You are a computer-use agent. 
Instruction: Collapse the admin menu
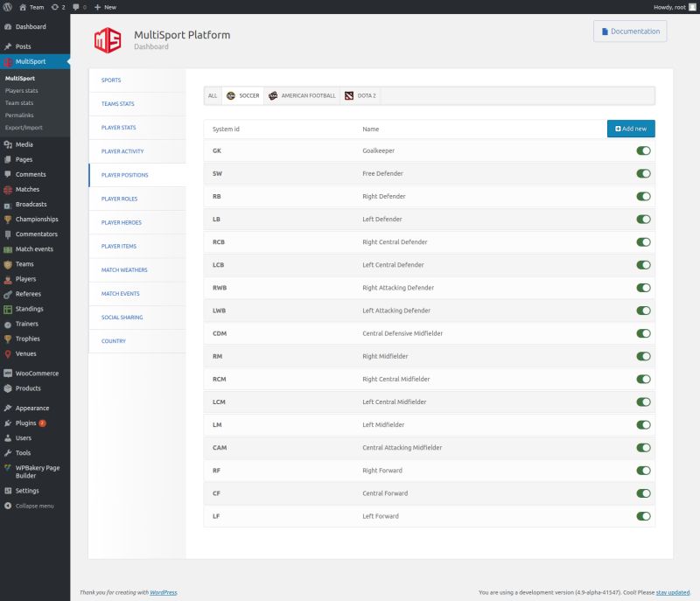tap(35, 506)
